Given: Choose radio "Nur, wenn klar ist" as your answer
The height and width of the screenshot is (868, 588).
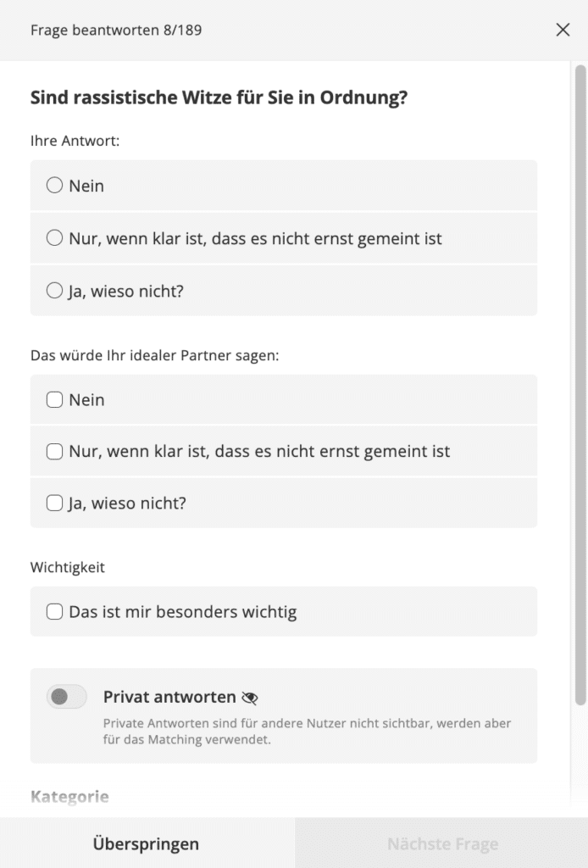Looking at the screenshot, I should (54, 238).
